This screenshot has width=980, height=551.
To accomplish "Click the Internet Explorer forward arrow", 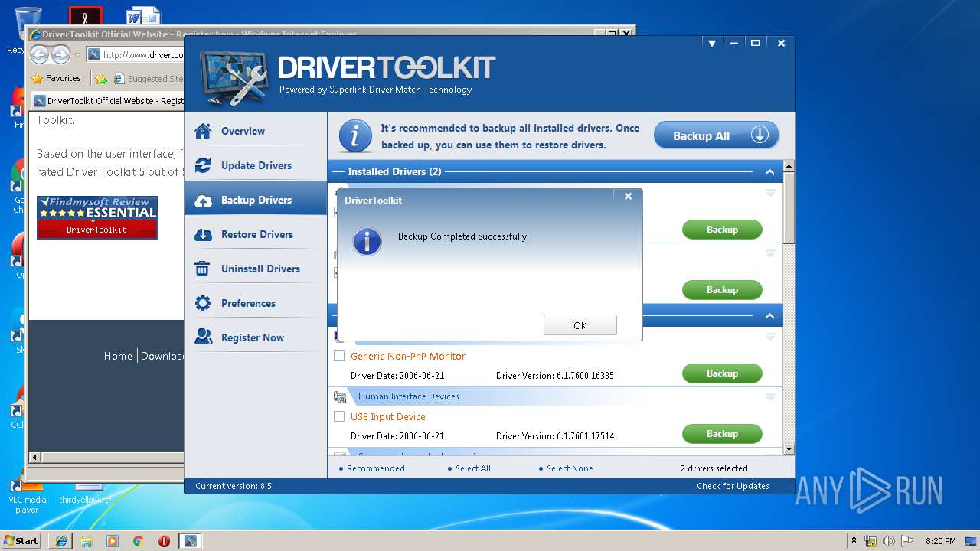I will [60, 54].
